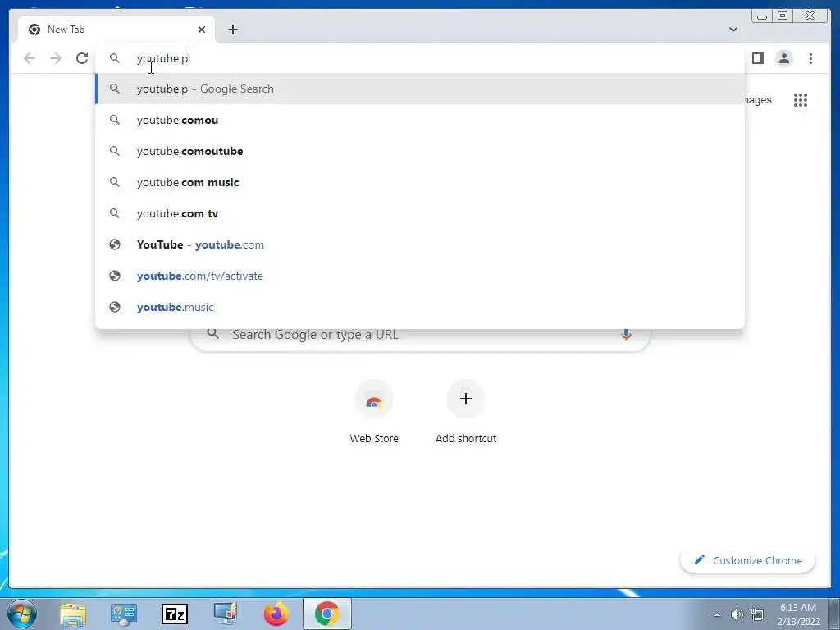Choose 'youtube.p - Google Search' suggestion
Image resolution: width=840 pixels, height=630 pixels.
coord(420,89)
